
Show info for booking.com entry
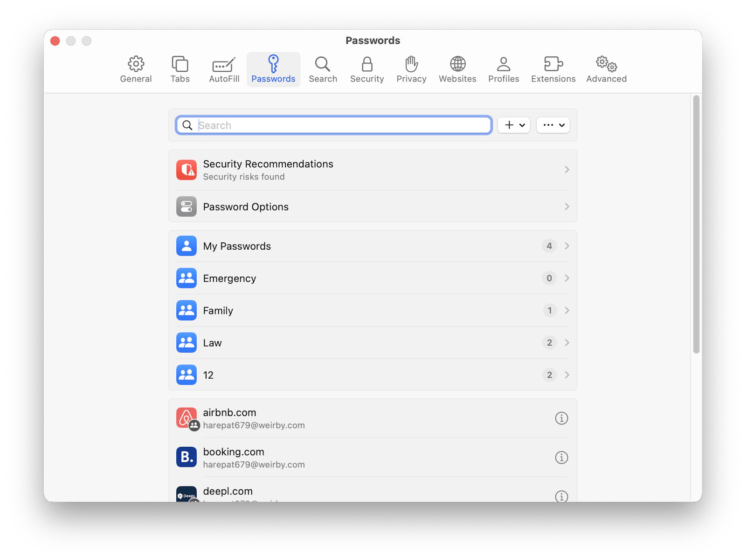pyautogui.click(x=561, y=458)
